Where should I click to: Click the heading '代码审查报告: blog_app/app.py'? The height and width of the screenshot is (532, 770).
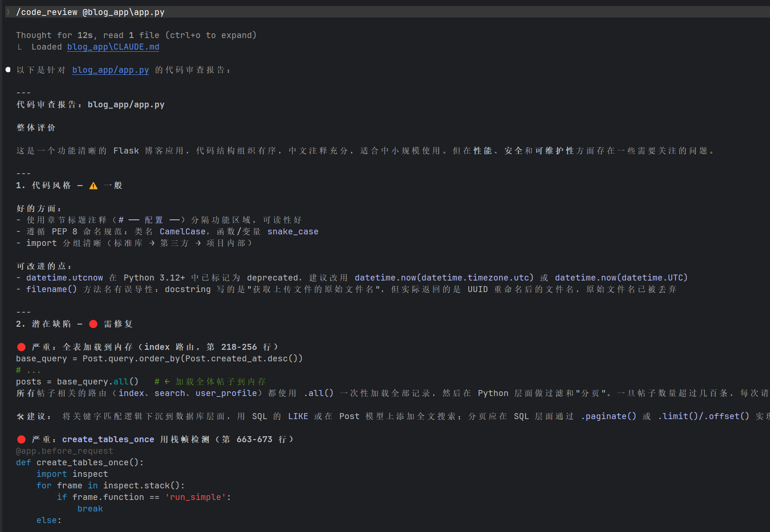point(90,105)
